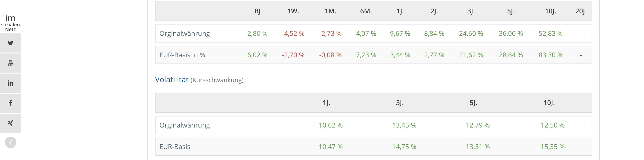644x160 pixels.
Task: Click the -4,52 % weekly value
Action: pos(293,33)
